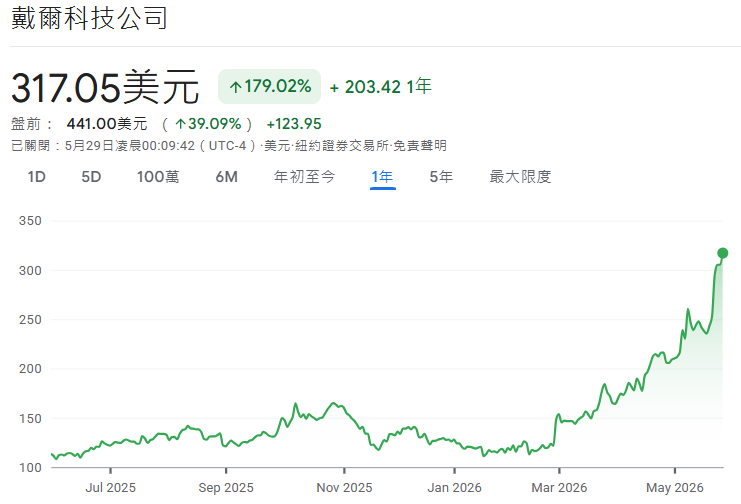Click the 100 y-axis value
This screenshot has height=504, width=741.
[30, 468]
